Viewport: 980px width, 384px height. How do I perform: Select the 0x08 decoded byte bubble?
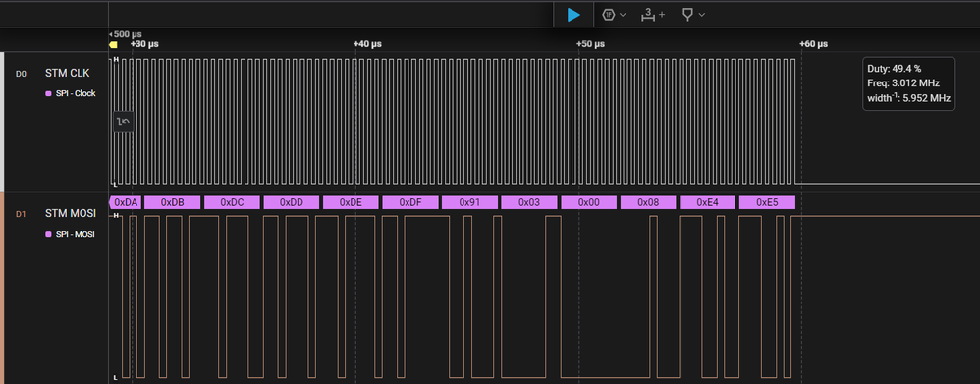point(648,202)
